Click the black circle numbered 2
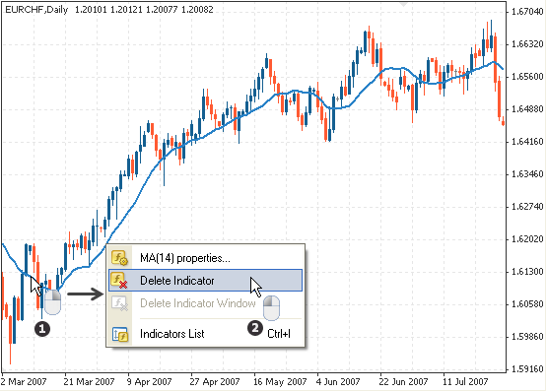 [255, 328]
